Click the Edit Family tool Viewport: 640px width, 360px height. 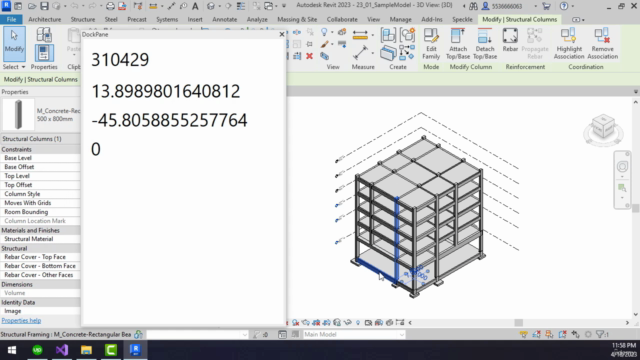click(x=431, y=44)
